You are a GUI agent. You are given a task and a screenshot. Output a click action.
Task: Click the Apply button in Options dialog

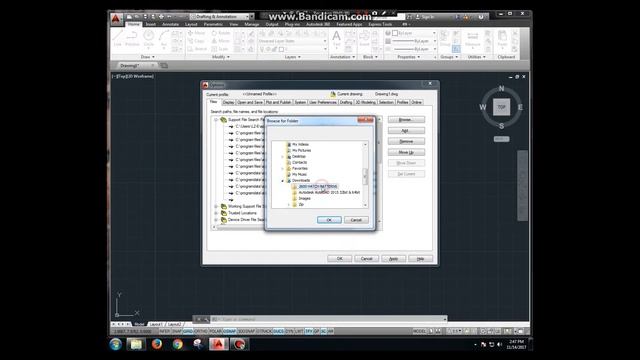393,259
